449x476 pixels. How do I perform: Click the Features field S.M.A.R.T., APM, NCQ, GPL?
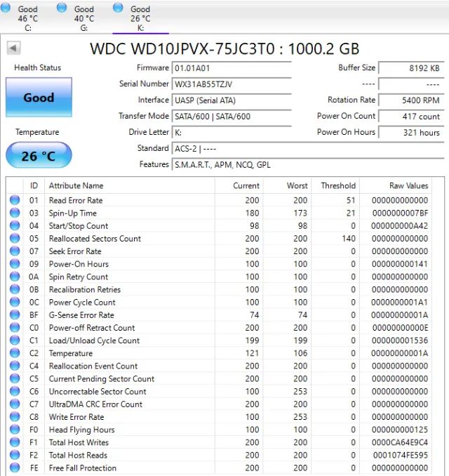(308, 164)
